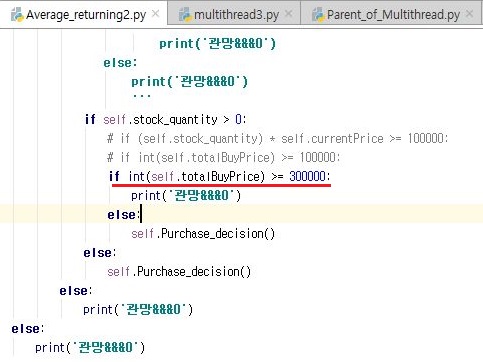The image size is (483, 362).
Task: Close the multithread3.py tab
Action: click(x=289, y=14)
